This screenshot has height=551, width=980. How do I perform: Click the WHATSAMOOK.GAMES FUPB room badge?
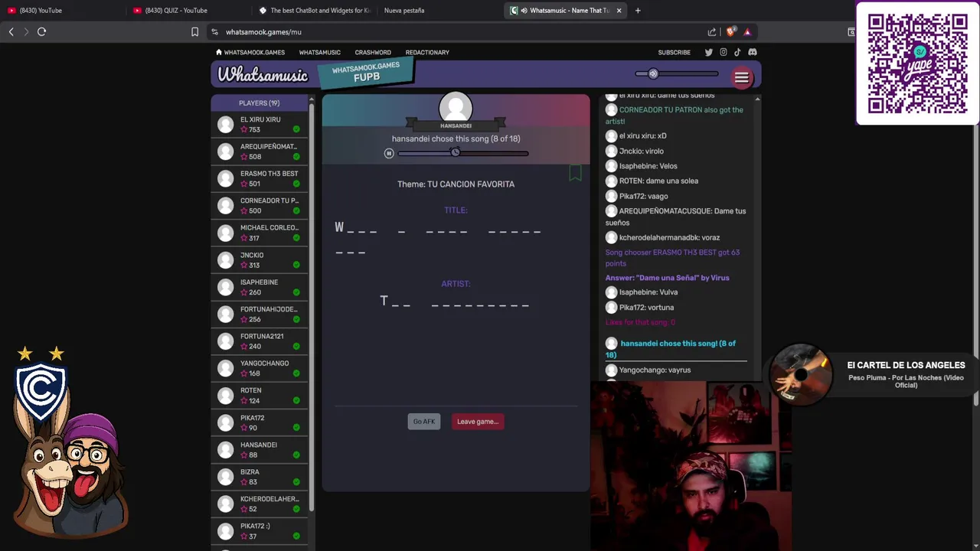(366, 73)
